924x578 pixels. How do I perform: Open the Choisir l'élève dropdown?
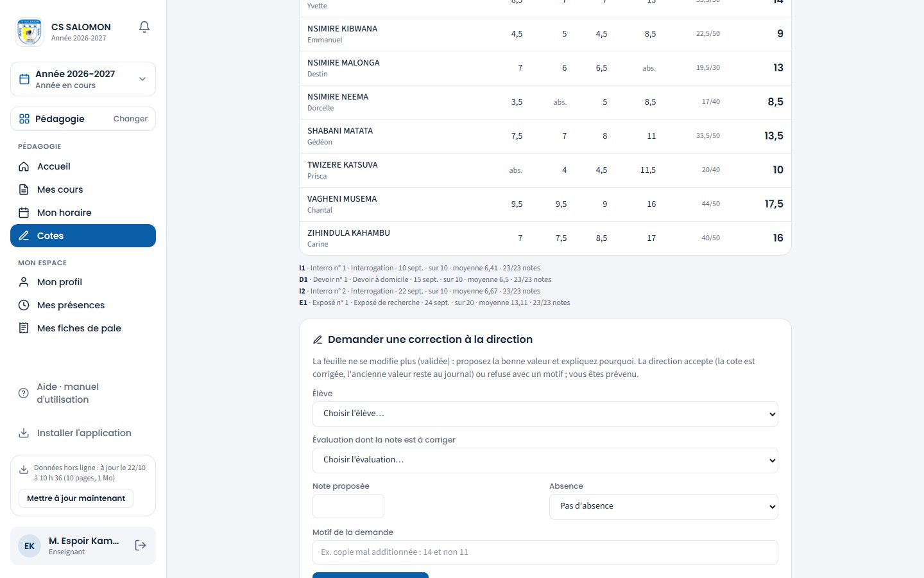545,414
